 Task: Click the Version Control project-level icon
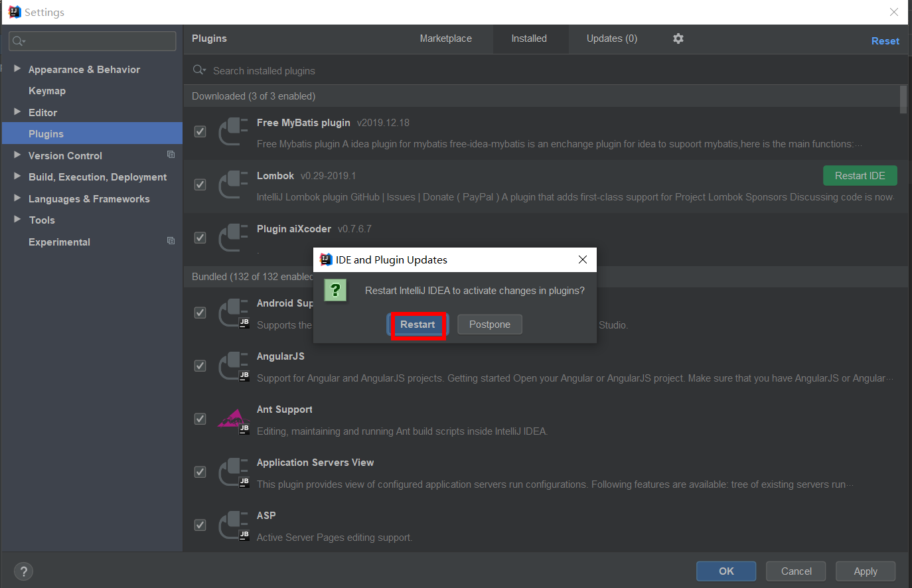(171, 155)
